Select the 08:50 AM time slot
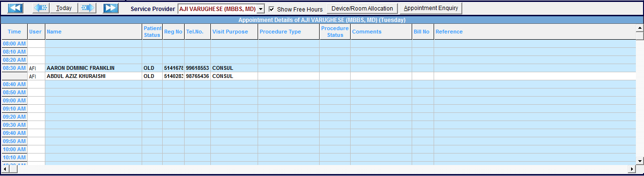Screen dimensions: 644x176 coord(14,92)
